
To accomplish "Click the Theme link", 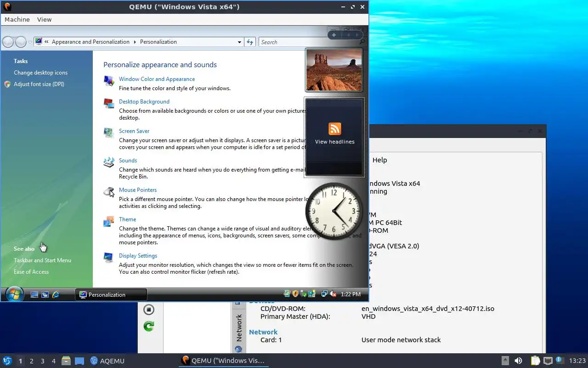I will click(x=127, y=219).
